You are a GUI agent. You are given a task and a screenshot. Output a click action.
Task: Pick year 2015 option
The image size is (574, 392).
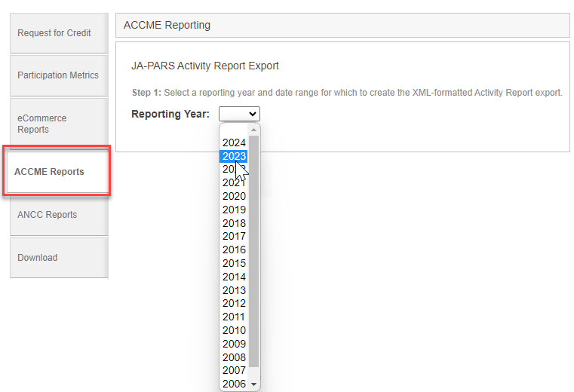[235, 264]
